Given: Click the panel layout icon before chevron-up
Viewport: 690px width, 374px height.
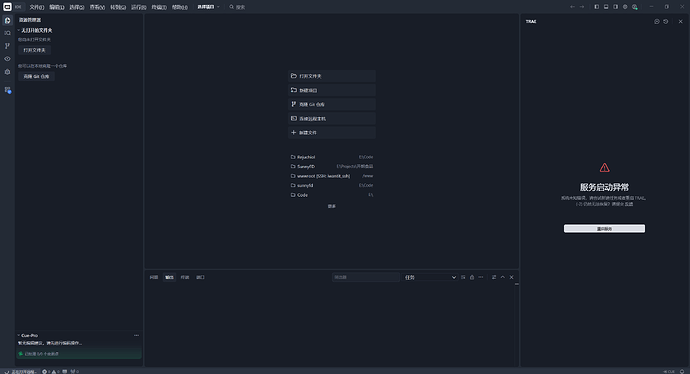Looking at the screenshot, I should (494, 277).
